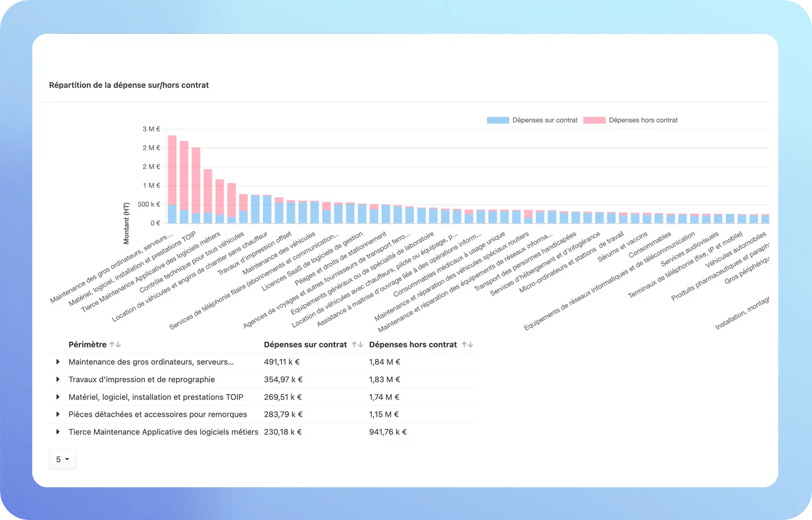This screenshot has width=812, height=520.
Task: Click the Périmètre column header text
Action: [x=87, y=345]
